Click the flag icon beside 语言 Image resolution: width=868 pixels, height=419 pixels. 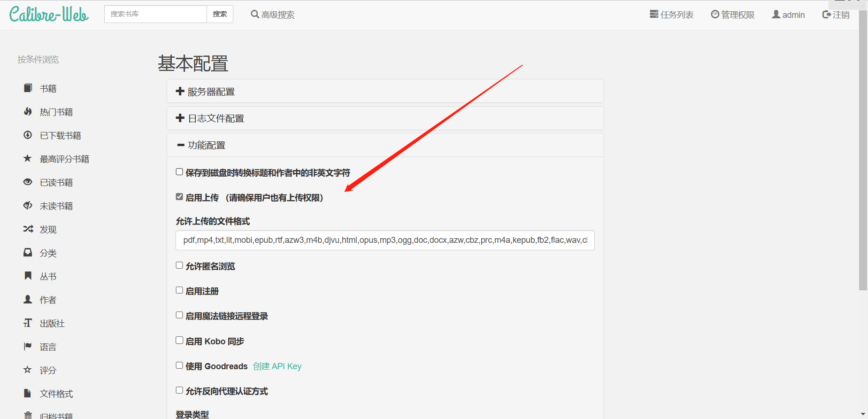coord(28,346)
